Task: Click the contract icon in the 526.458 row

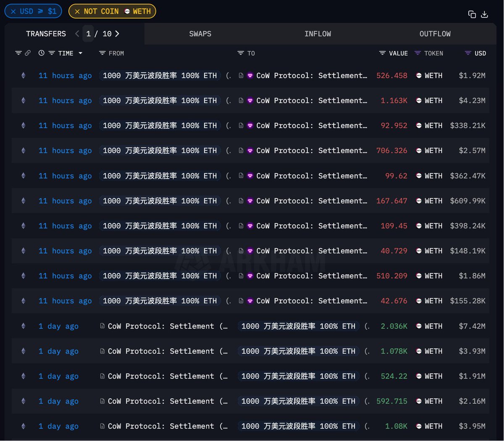Action: 241,76
